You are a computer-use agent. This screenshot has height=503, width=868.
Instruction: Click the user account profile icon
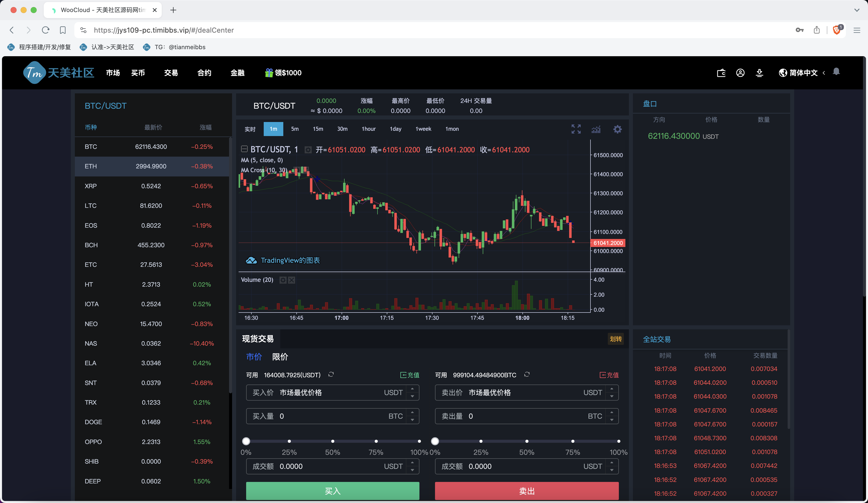click(x=740, y=73)
